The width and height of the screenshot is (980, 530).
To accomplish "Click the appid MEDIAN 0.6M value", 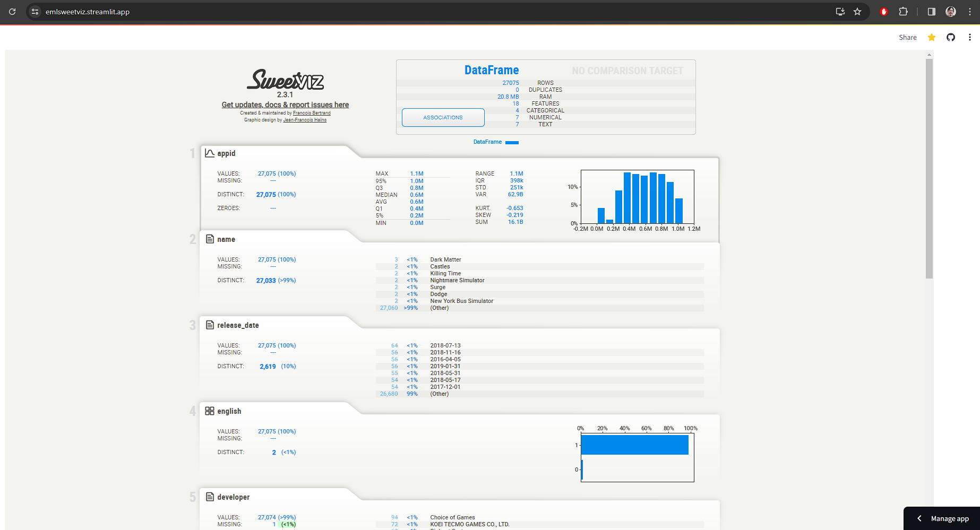I will click(x=417, y=195).
